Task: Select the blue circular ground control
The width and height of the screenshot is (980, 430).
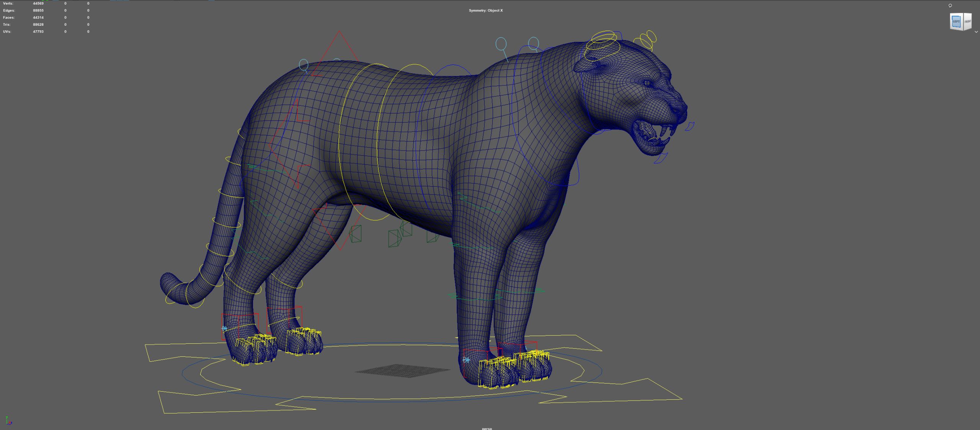Action: 392,371
